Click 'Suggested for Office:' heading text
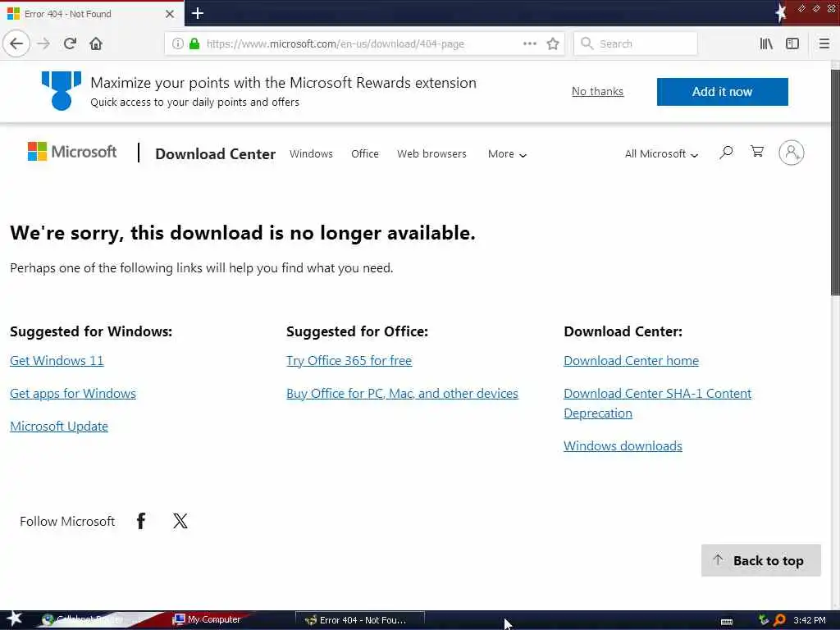This screenshot has width=840, height=630. pos(358,331)
